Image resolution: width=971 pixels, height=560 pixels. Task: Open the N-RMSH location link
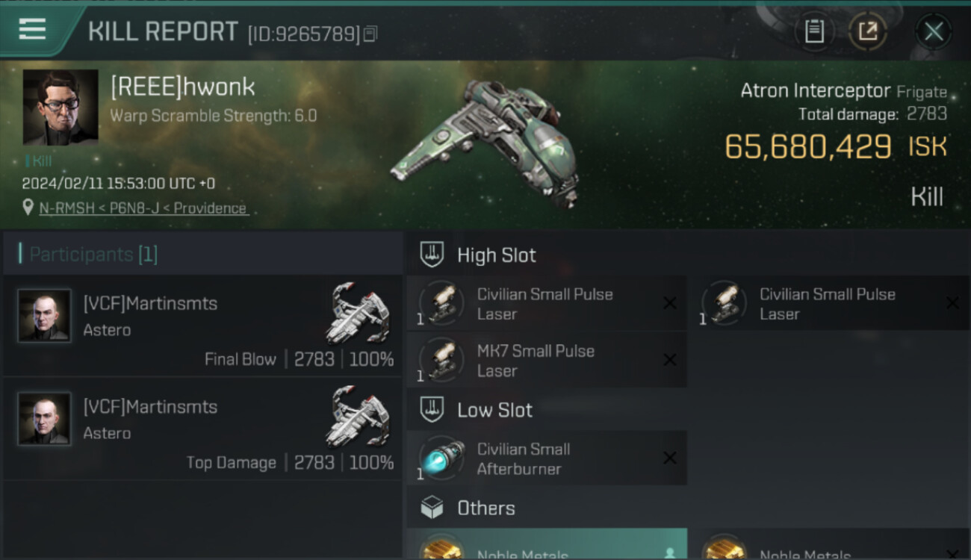(x=143, y=208)
